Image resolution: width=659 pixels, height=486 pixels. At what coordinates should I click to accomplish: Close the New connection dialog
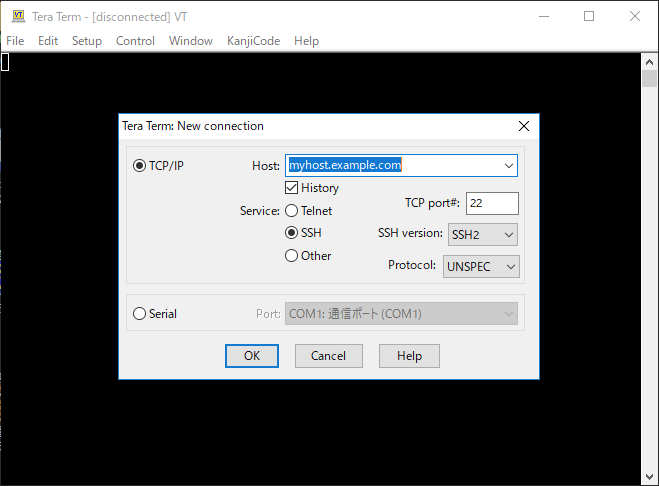(524, 126)
